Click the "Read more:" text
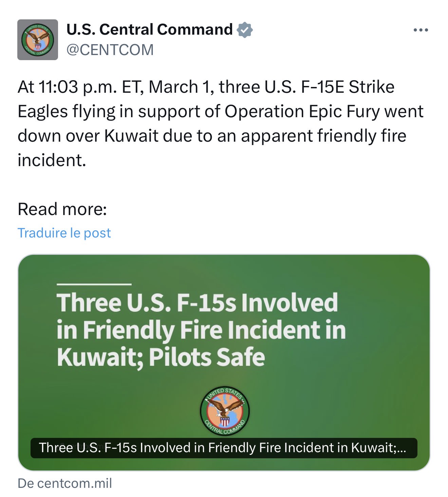The image size is (448, 497). (x=62, y=209)
